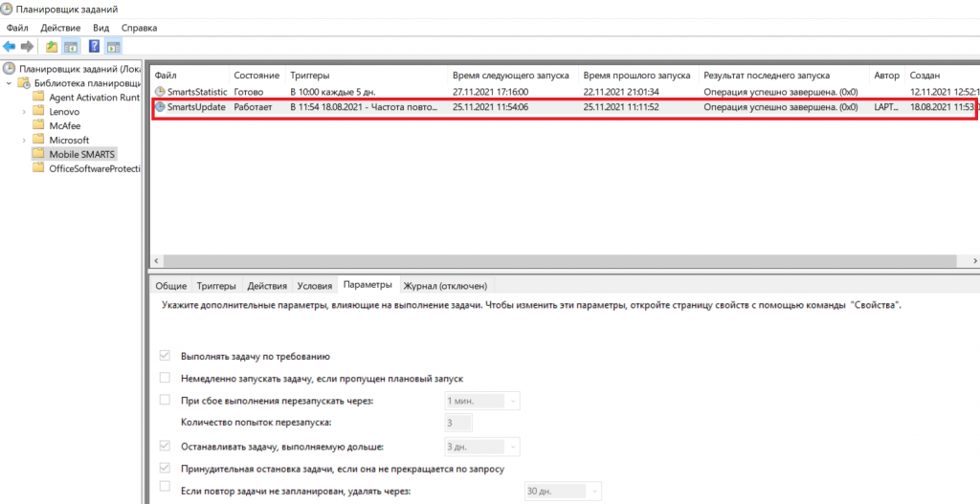
Task: Open the Вид menu
Action: pyautogui.click(x=100, y=28)
